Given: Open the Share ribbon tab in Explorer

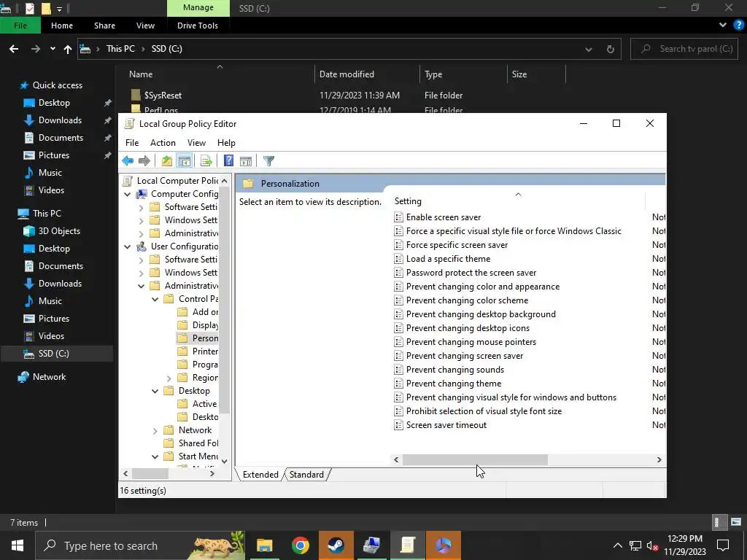Looking at the screenshot, I should [104, 26].
